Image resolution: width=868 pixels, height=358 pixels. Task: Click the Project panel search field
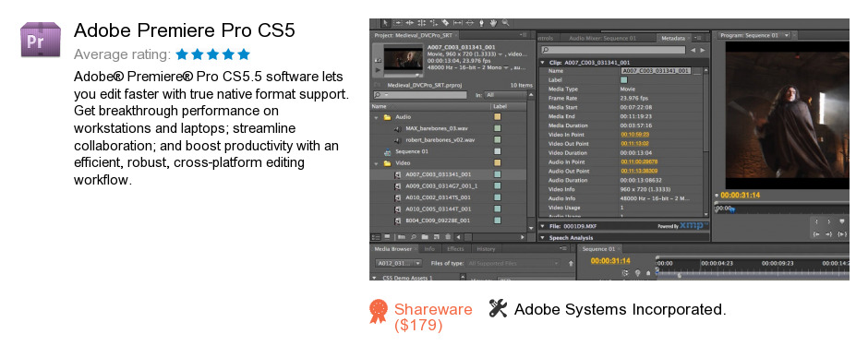tap(419, 95)
